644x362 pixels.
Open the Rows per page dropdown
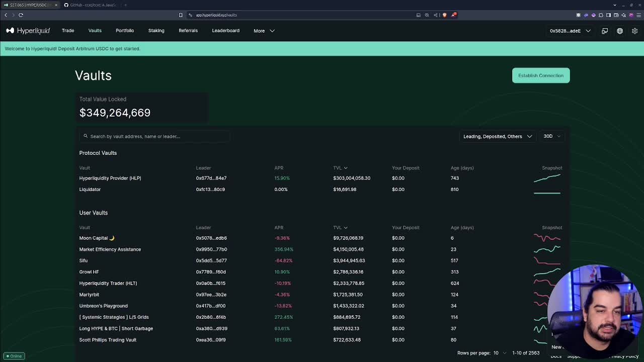pyautogui.click(x=500, y=353)
